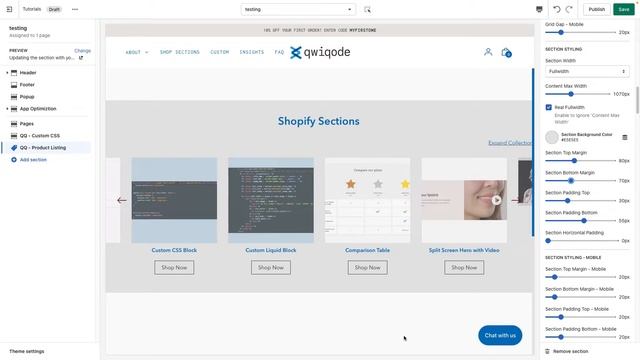This screenshot has width=640, height=360.
Task: Open Theme settings at the bottom
Action: (x=27, y=351)
